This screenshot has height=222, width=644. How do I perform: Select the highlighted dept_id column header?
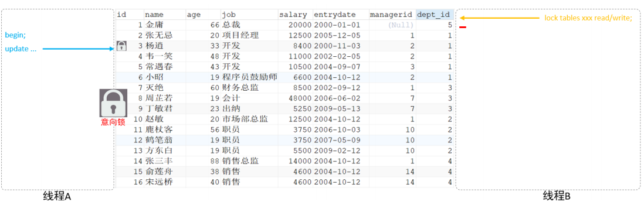pos(435,15)
